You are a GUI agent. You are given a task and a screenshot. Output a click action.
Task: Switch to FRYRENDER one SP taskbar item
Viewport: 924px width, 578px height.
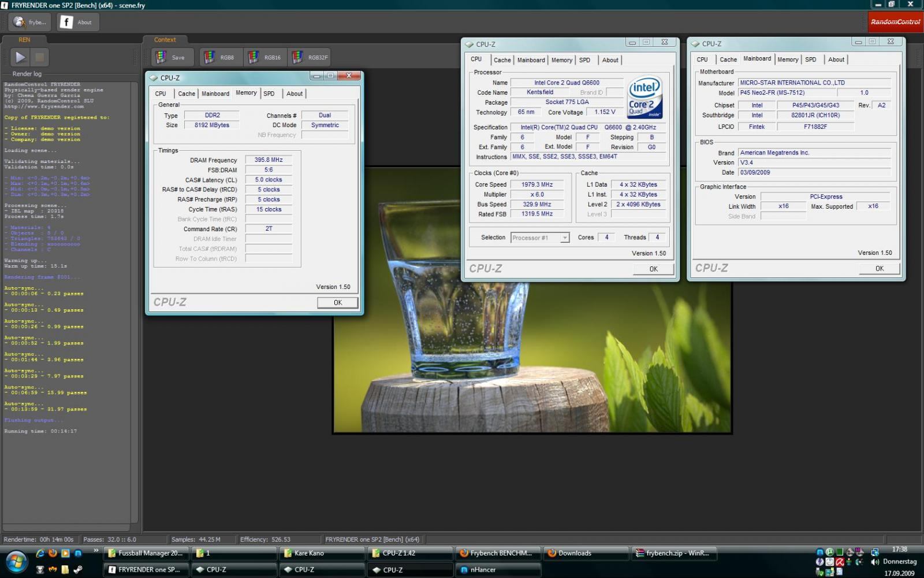point(147,569)
